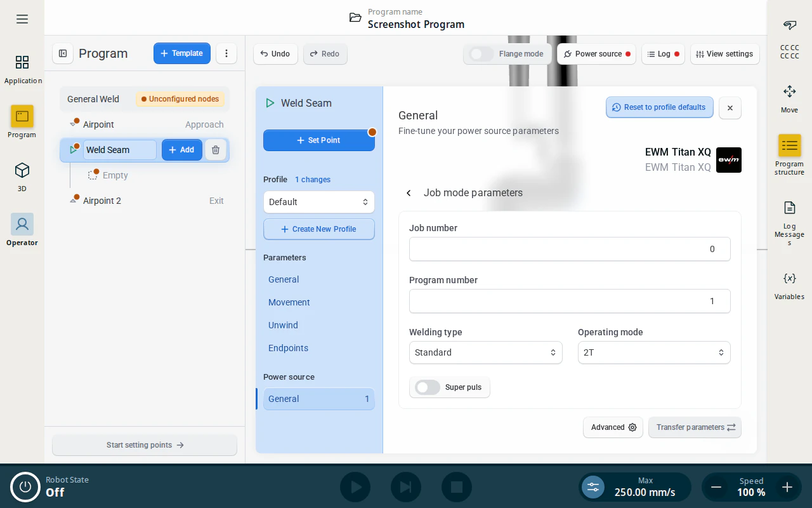This screenshot has width=812, height=508.
Task: Open the Power source General section
Action: point(319,399)
